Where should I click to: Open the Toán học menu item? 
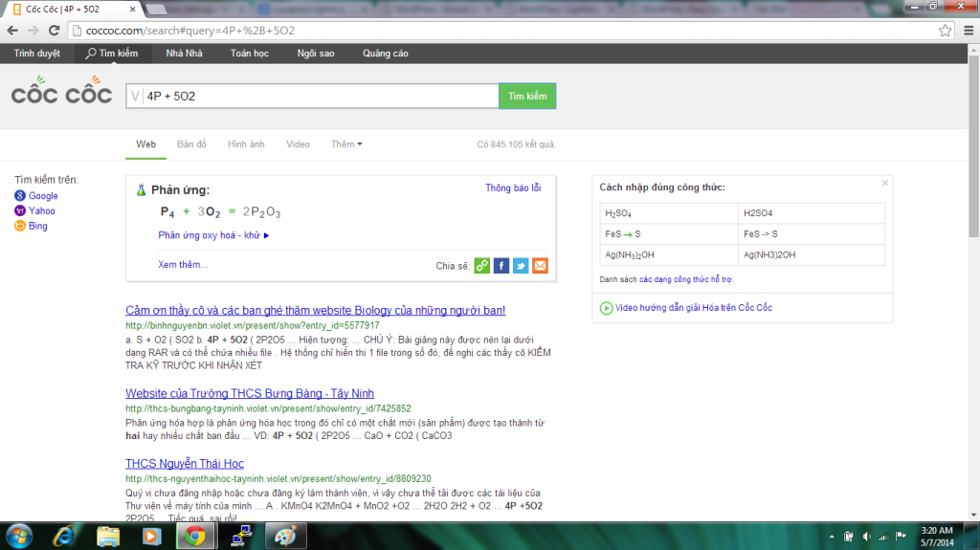pyautogui.click(x=250, y=54)
